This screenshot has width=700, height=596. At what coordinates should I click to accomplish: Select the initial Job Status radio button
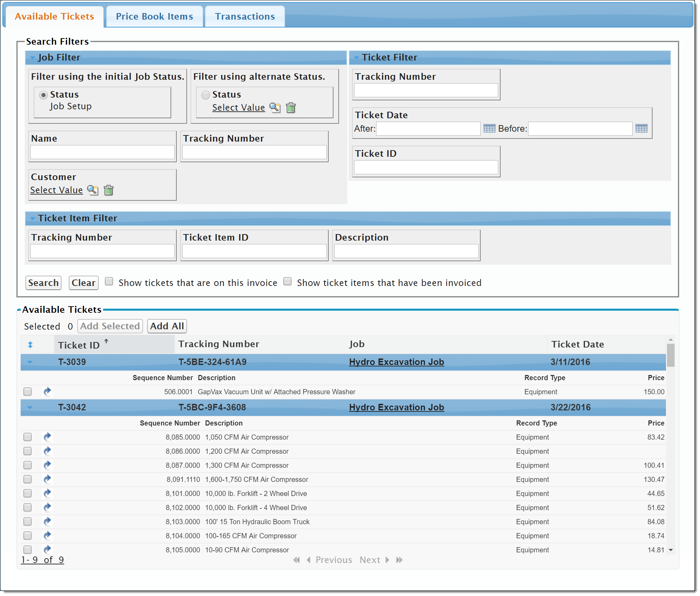pos(43,95)
